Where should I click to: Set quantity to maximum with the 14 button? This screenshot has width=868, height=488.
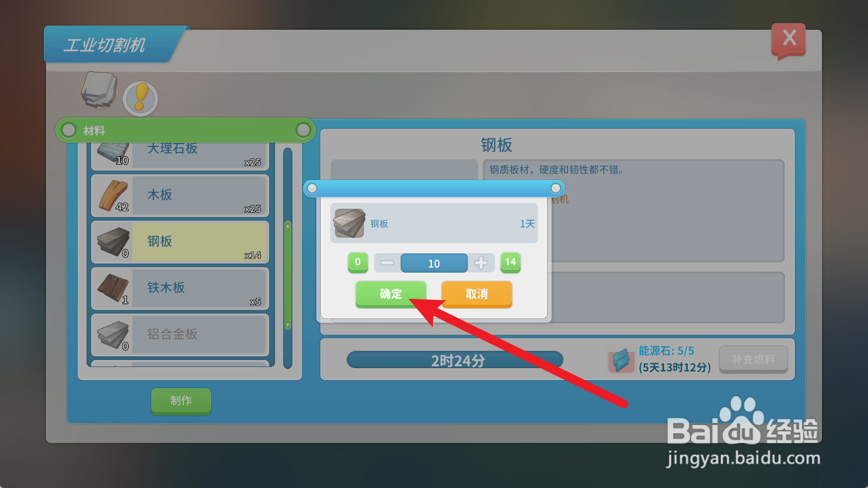510,262
